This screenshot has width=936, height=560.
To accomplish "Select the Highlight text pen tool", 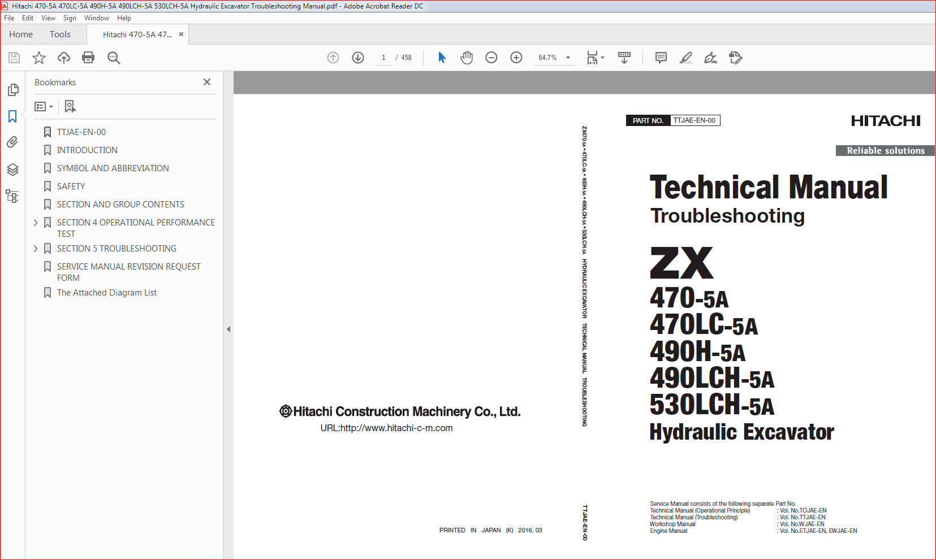I will (686, 58).
